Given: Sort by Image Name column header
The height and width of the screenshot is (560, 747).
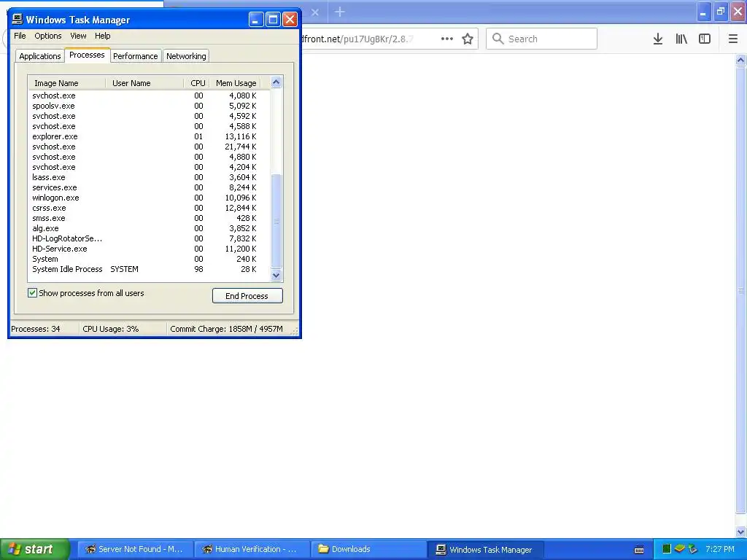Looking at the screenshot, I should coord(66,83).
